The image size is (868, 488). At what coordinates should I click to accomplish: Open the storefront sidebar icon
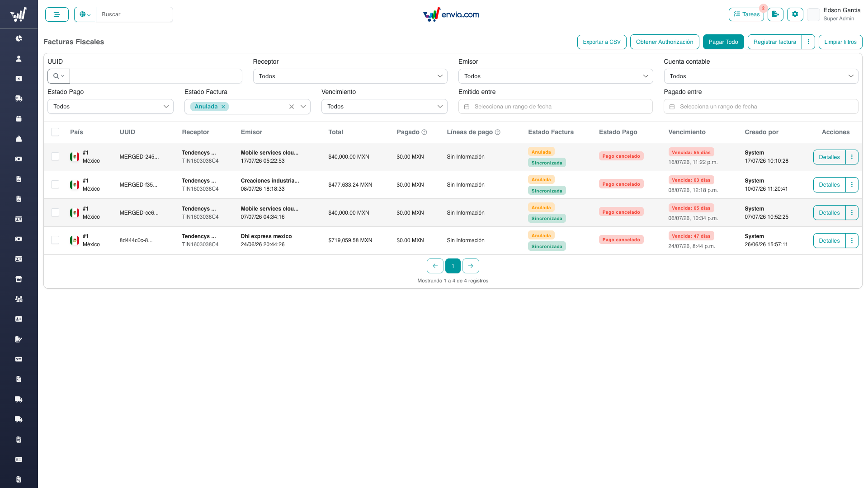click(19, 279)
